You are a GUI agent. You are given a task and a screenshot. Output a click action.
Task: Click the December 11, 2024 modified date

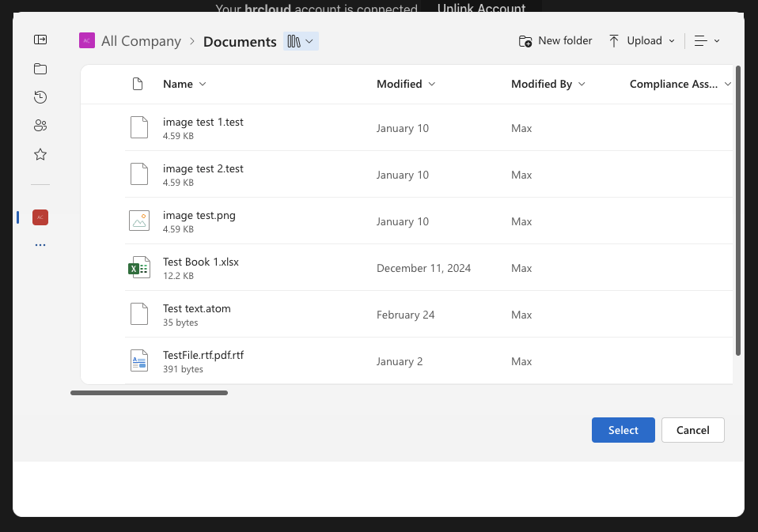(x=423, y=269)
